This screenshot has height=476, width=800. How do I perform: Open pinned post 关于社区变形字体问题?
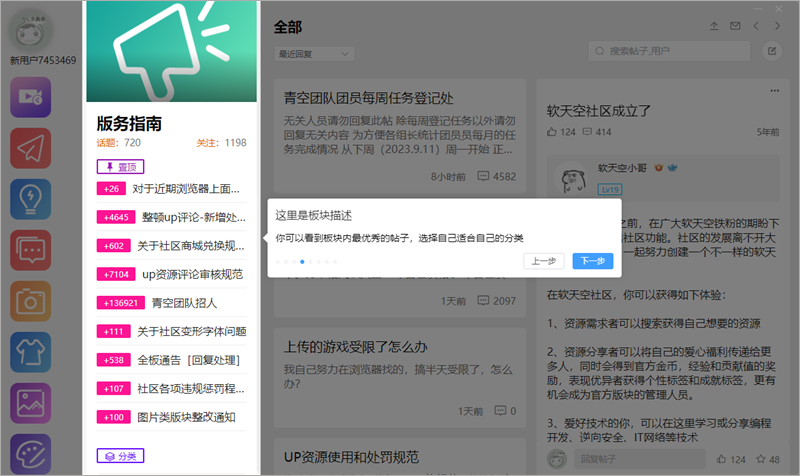point(192,332)
